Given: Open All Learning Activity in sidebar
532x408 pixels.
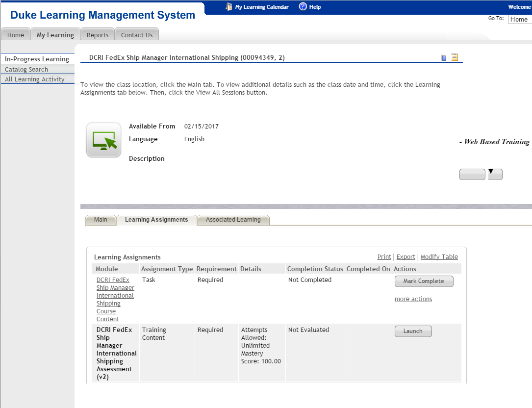Looking at the screenshot, I should pos(37,79).
